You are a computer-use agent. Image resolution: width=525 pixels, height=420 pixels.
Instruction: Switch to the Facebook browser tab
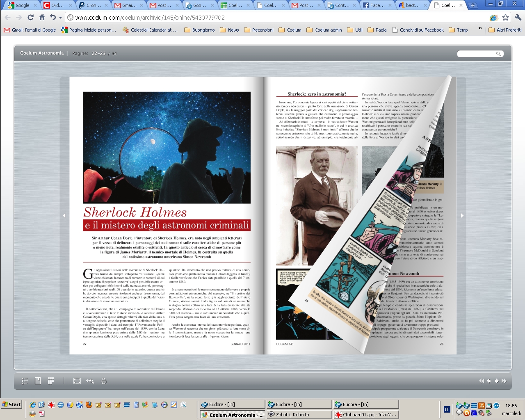click(x=373, y=5)
